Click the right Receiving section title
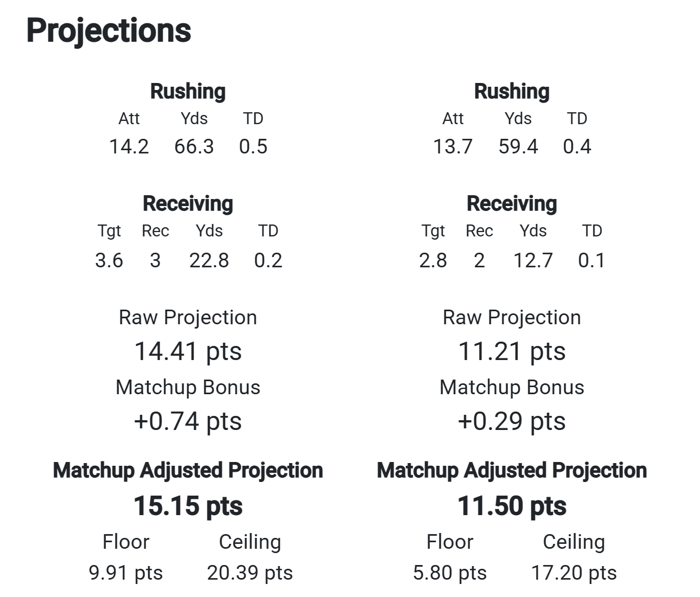This screenshot has height=597, width=700. (512, 203)
